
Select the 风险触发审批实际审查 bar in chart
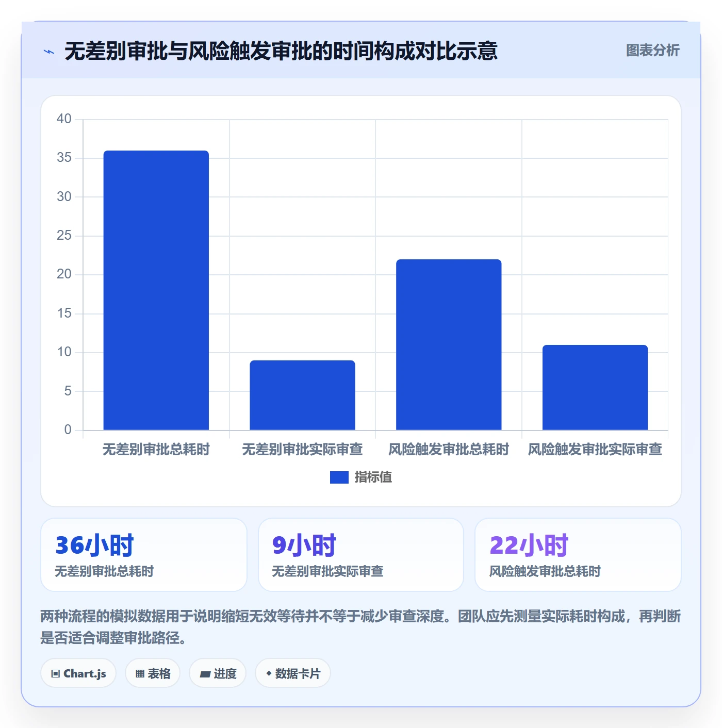click(x=595, y=387)
